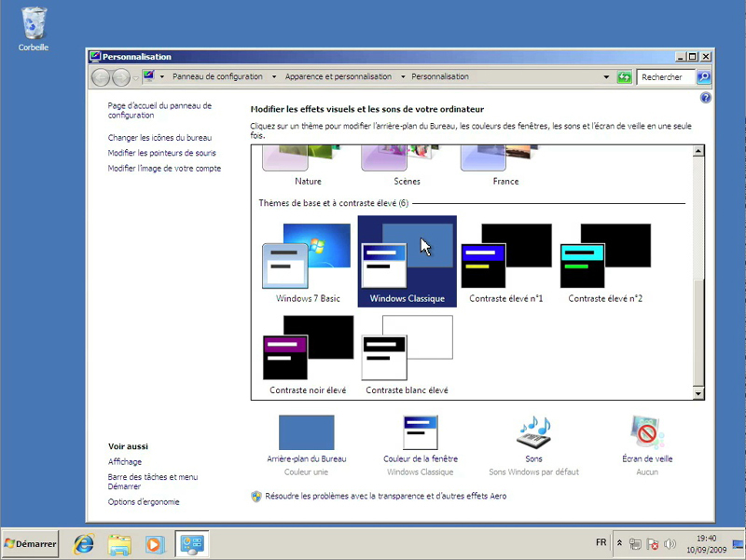
Task: Expand arrow after Panneau de configuration
Action: (274, 76)
